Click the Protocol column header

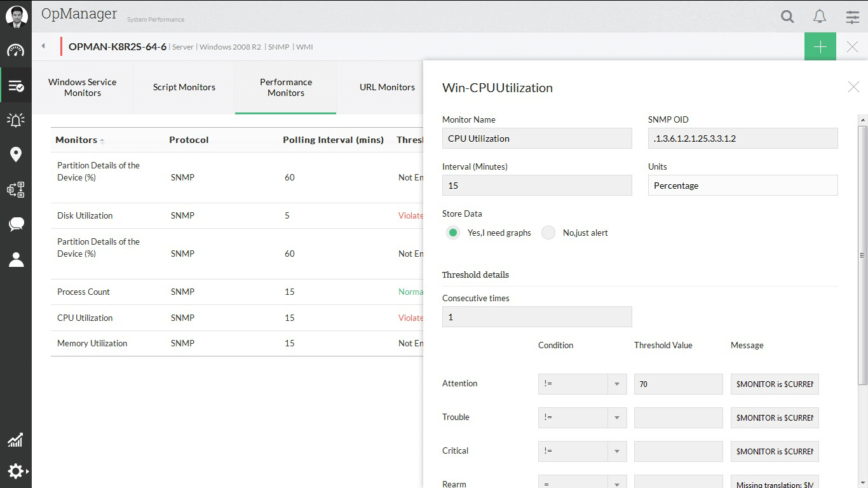(x=189, y=140)
